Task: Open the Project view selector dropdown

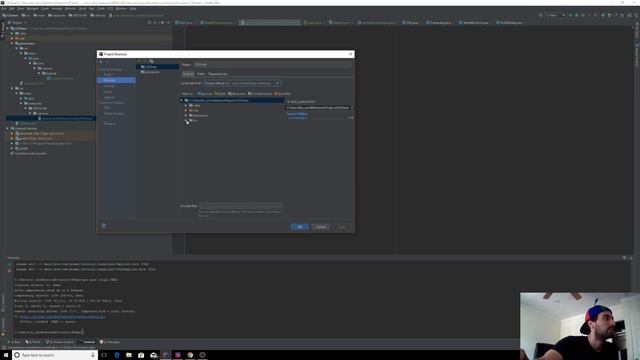Action: pyautogui.click(x=17, y=22)
